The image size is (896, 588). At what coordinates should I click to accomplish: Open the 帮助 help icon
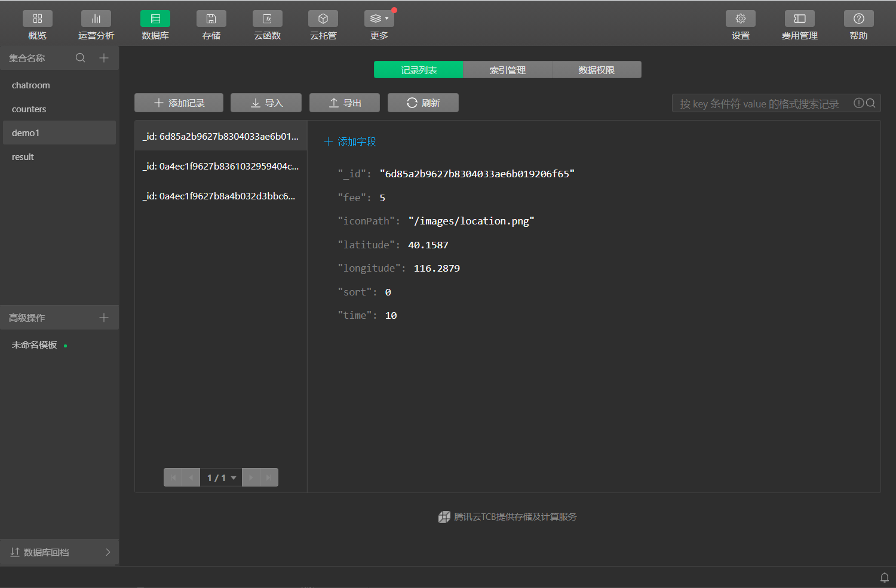[x=859, y=19]
